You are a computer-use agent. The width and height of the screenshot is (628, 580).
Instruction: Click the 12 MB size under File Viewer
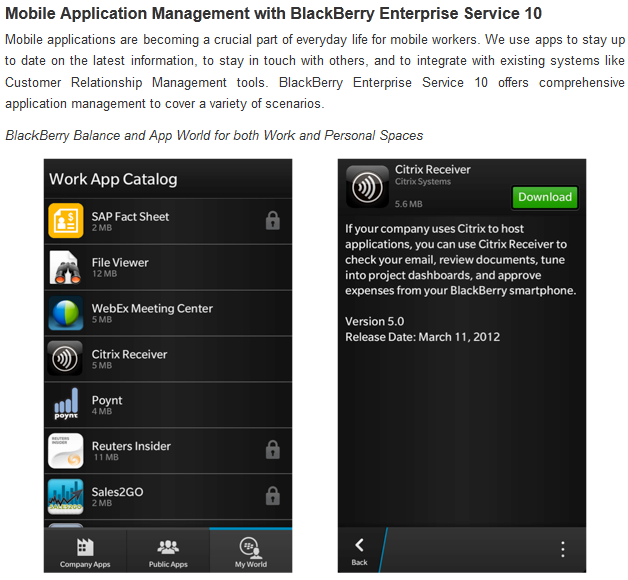(105, 274)
